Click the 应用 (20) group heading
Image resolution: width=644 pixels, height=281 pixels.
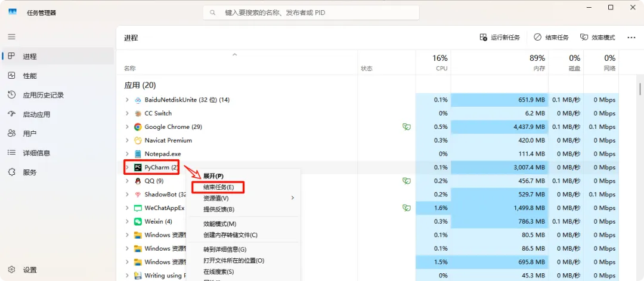[140, 85]
